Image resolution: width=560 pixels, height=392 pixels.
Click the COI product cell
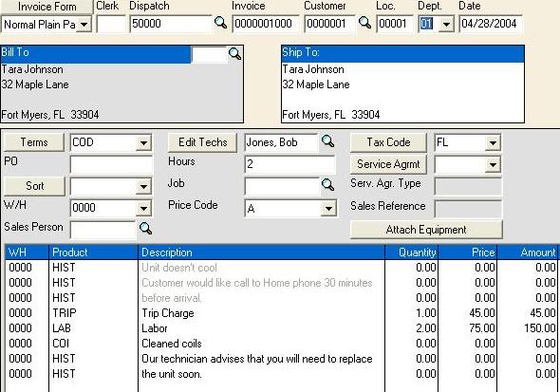(93, 344)
